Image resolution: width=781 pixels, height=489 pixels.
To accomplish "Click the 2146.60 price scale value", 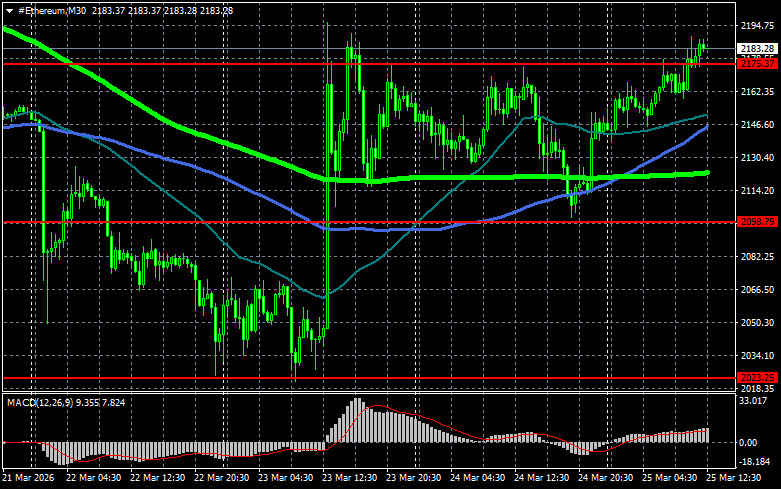I will pos(757,124).
